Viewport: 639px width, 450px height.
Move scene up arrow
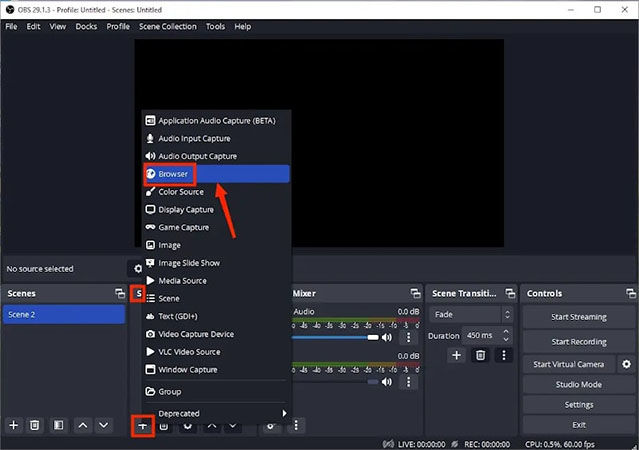83,426
